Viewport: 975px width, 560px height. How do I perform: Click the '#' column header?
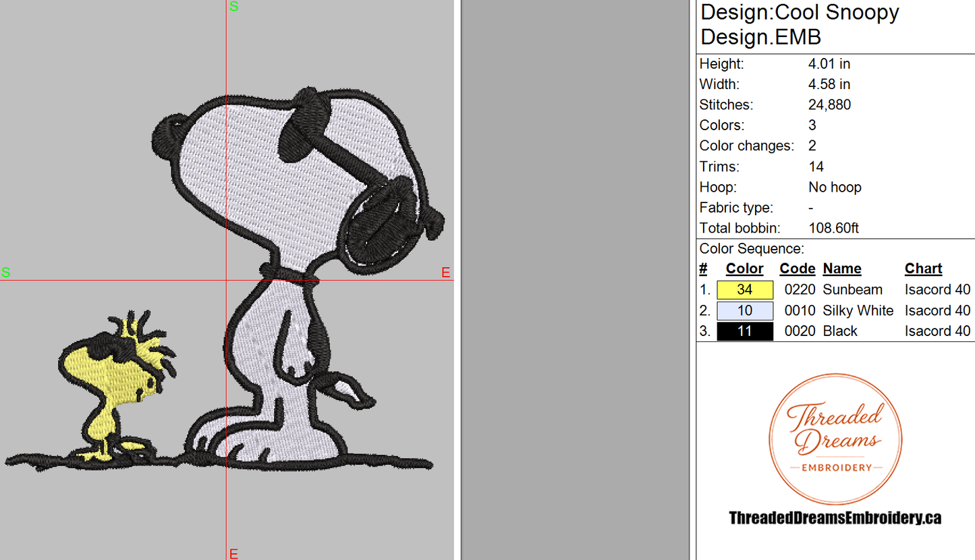click(703, 269)
